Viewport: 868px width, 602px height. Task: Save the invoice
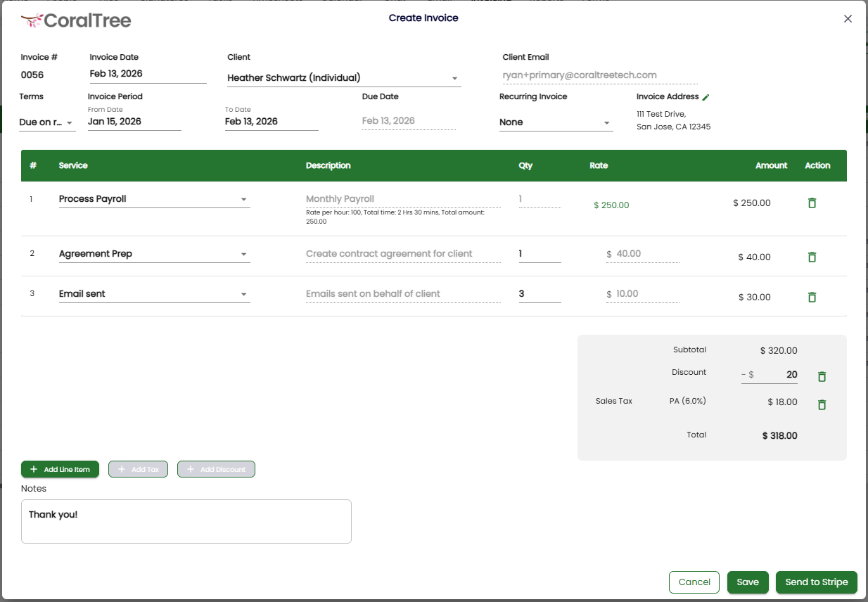(747, 582)
